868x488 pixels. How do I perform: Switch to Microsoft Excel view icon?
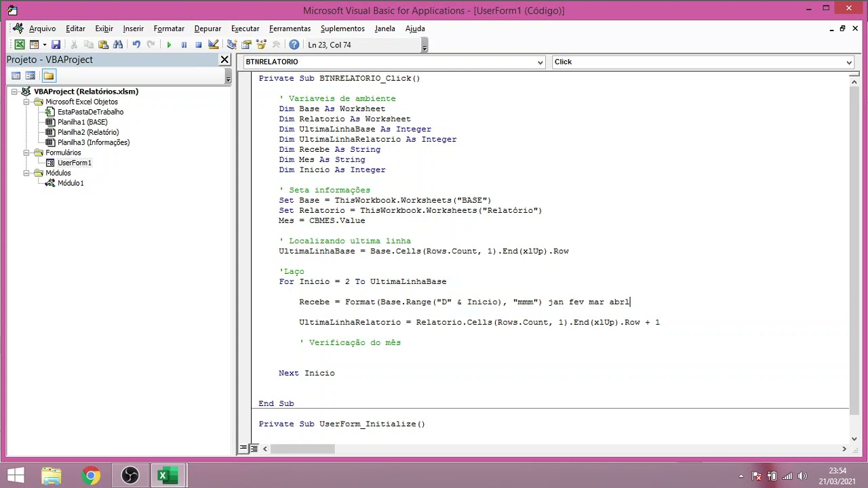pyautogui.click(x=20, y=45)
